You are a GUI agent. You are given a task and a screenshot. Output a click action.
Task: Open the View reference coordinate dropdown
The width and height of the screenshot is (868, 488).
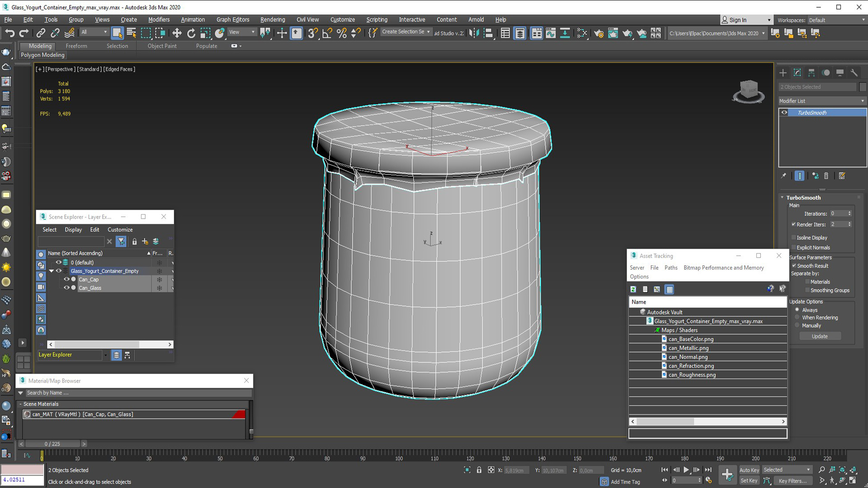click(x=242, y=32)
